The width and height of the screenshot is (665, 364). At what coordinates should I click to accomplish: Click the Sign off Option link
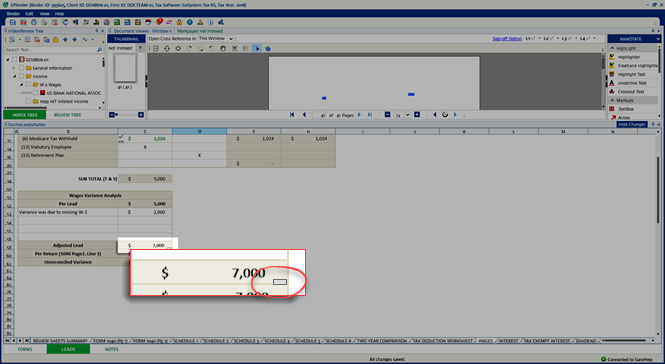[507, 39]
